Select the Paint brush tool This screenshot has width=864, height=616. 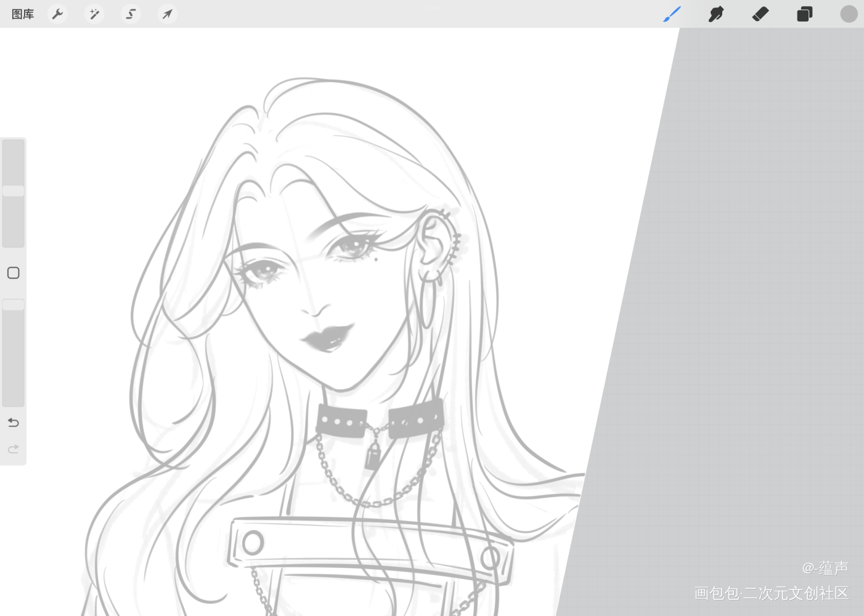point(672,14)
